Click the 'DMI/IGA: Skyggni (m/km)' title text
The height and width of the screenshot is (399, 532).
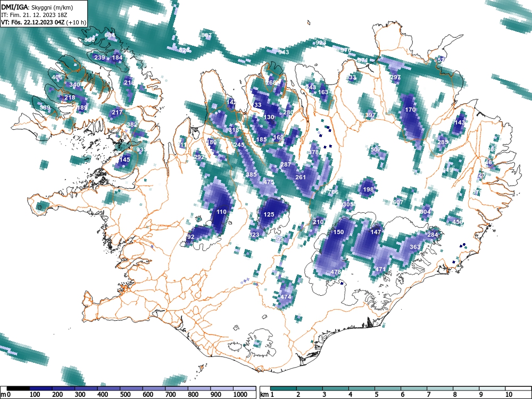37,7
